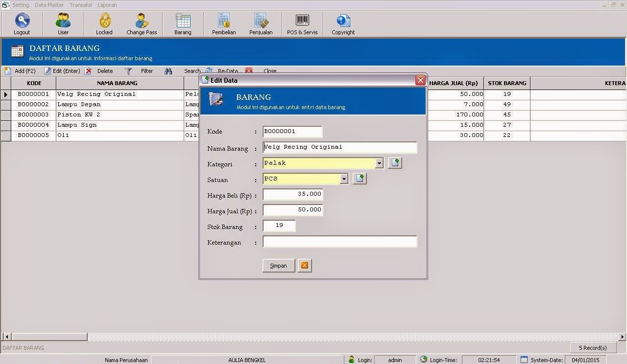Click the stock value 49 cell
Viewport: 627px width, 364px height.
(507, 104)
